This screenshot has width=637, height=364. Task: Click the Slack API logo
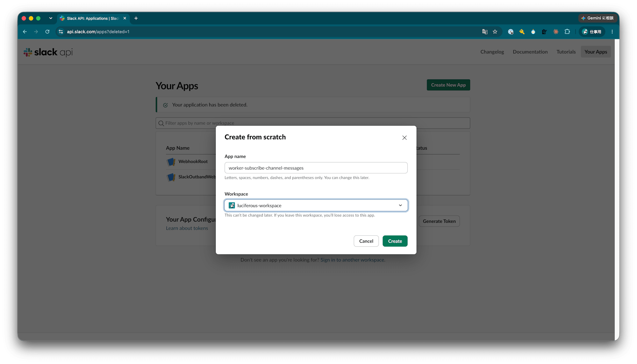[48, 52]
